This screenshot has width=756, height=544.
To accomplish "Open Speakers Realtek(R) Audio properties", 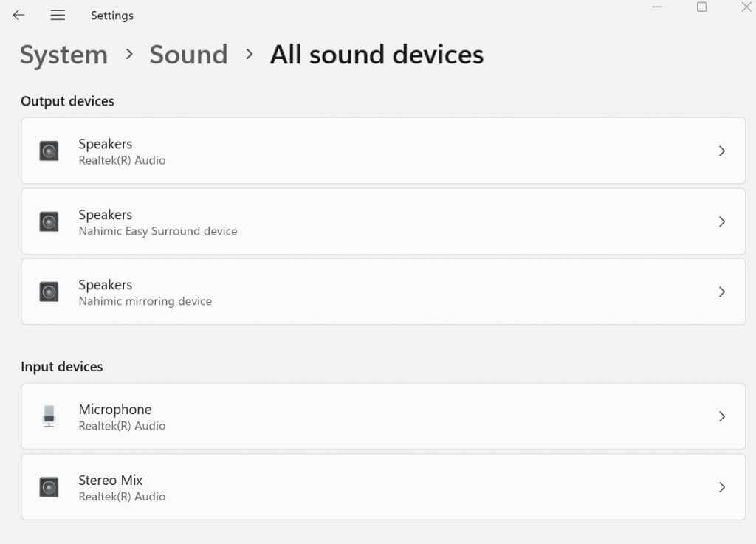I will tap(369, 151).
